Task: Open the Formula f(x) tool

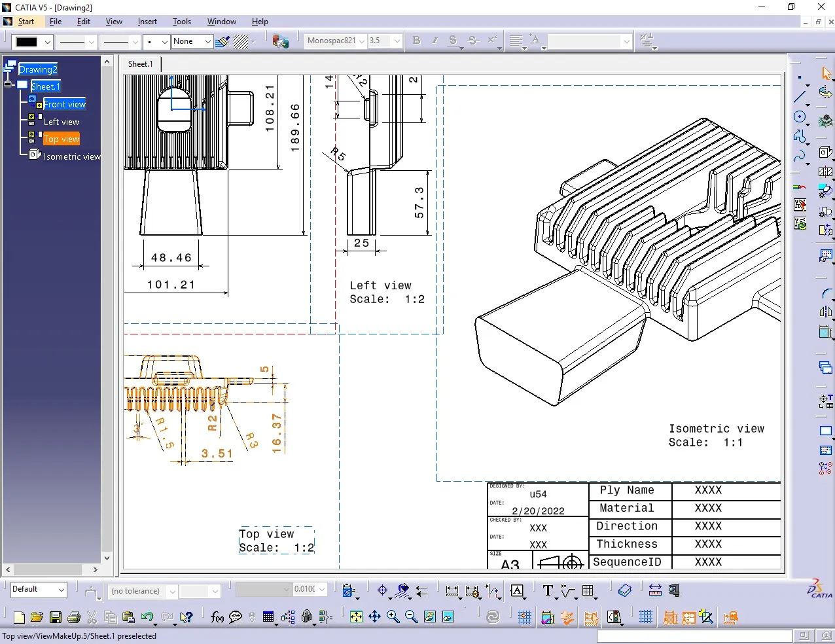Action: (x=217, y=617)
